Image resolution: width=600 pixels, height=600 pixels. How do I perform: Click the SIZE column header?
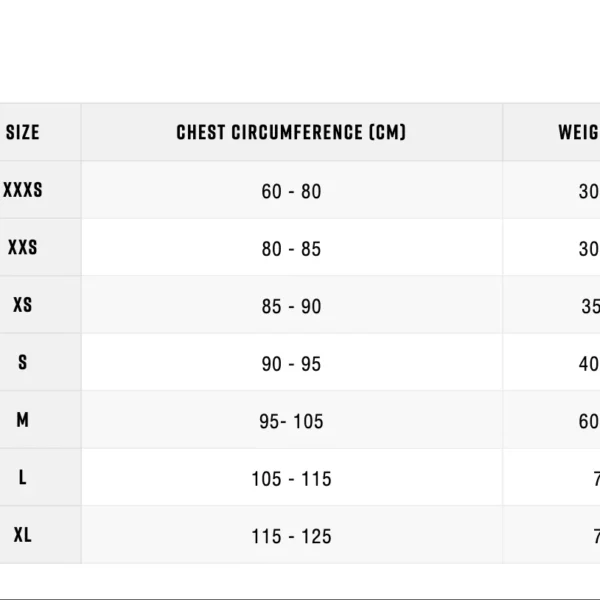click(x=23, y=132)
